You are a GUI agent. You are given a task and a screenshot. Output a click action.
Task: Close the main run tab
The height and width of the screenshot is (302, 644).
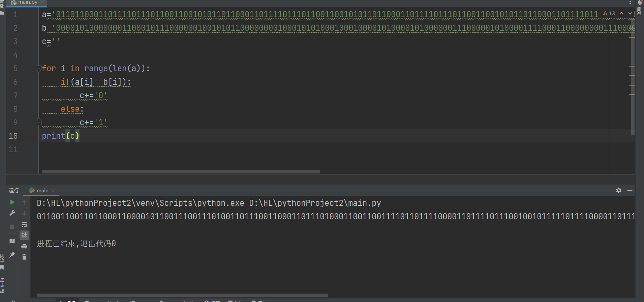tap(53, 191)
